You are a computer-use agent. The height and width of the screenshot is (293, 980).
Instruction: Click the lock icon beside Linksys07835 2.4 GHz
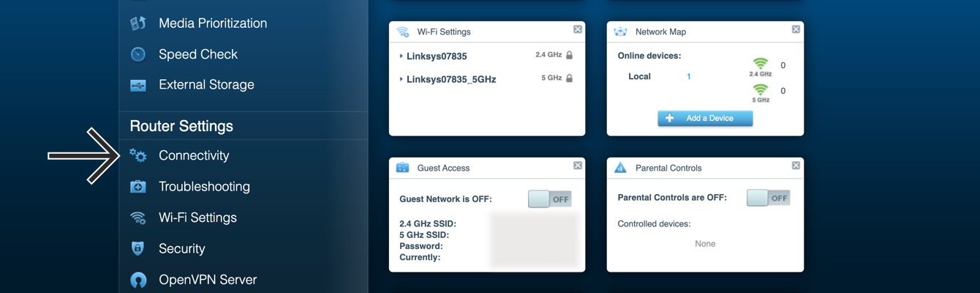[x=570, y=56]
